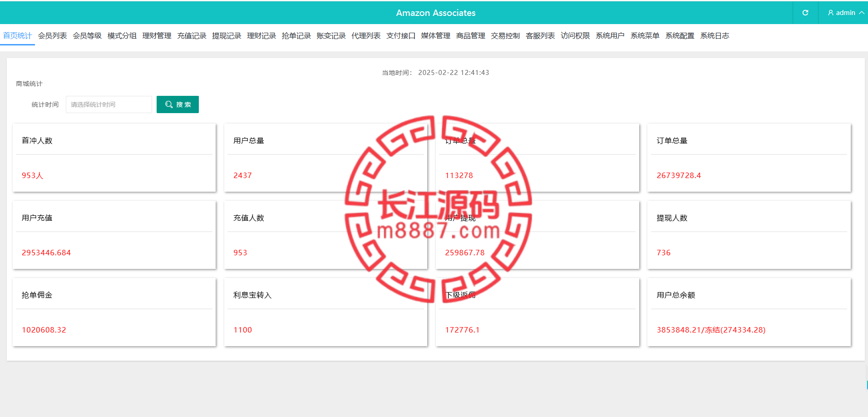This screenshot has width=868, height=417.
Task: Click the 用户总量 value 2437
Action: tap(242, 175)
